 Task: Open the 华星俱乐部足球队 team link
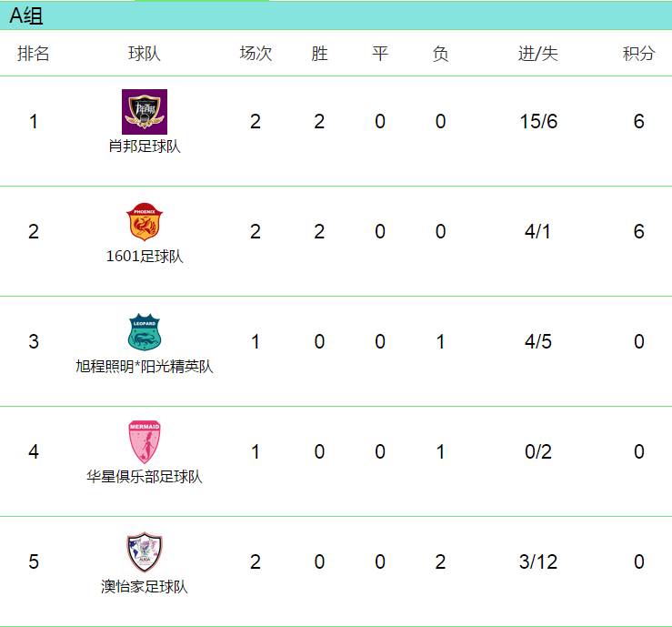click(x=145, y=477)
